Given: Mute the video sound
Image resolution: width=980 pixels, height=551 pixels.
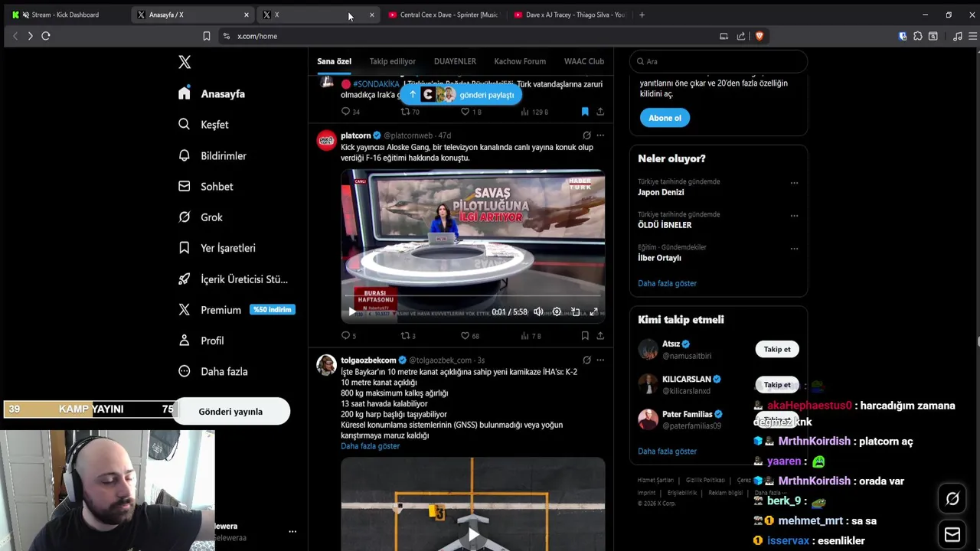Looking at the screenshot, I should pyautogui.click(x=538, y=311).
